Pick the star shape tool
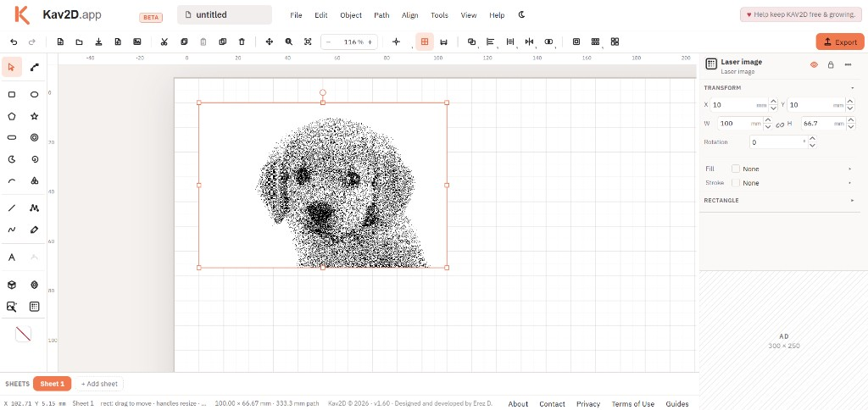The height and width of the screenshot is (410, 868). (x=34, y=116)
